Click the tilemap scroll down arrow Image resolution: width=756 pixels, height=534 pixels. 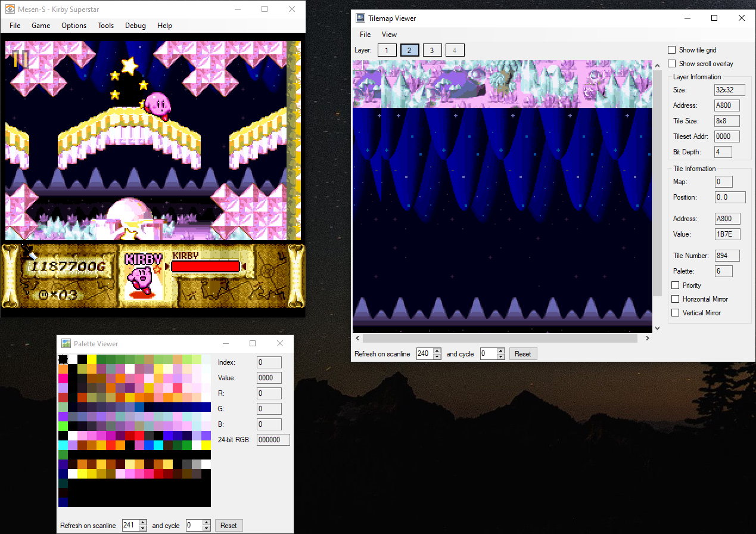(657, 328)
